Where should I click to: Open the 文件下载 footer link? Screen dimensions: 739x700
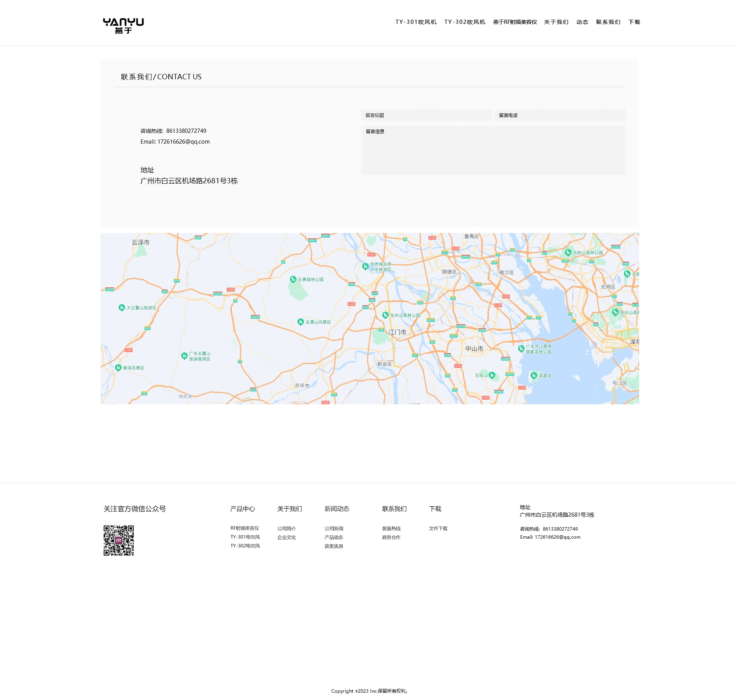click(438, 529)
